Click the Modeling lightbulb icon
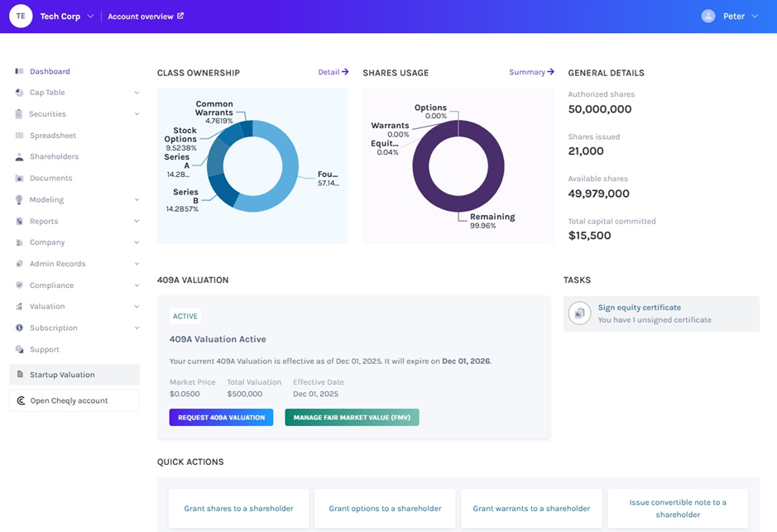 coord(19,199)
